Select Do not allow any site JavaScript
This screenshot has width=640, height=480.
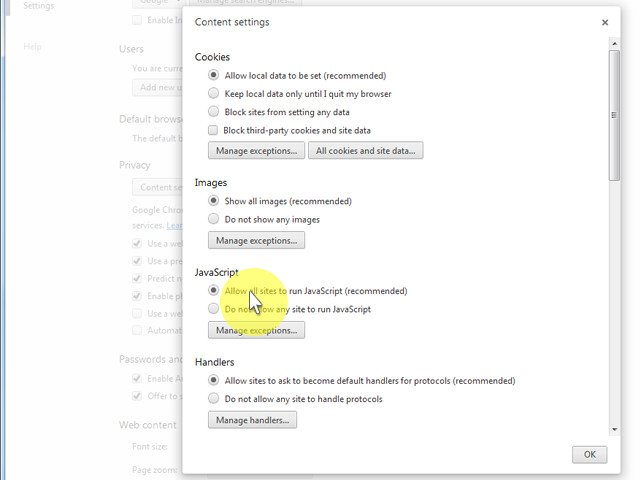[214, 309]
